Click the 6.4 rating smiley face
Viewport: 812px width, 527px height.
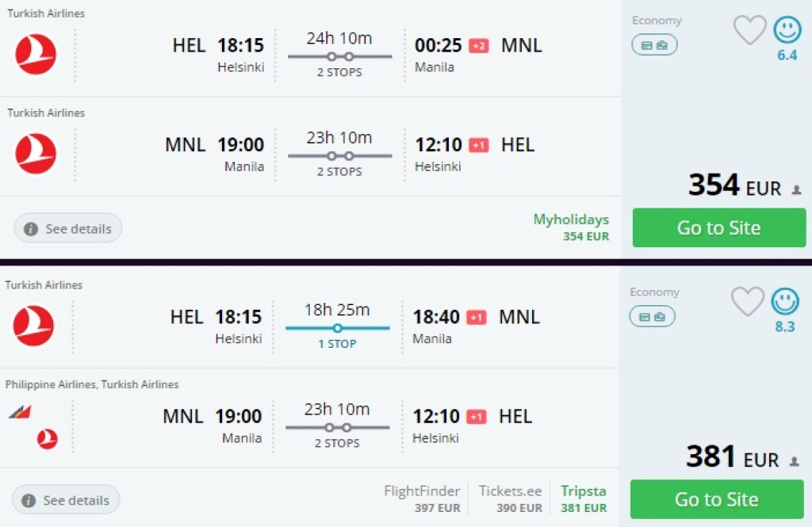pos(787,30)
